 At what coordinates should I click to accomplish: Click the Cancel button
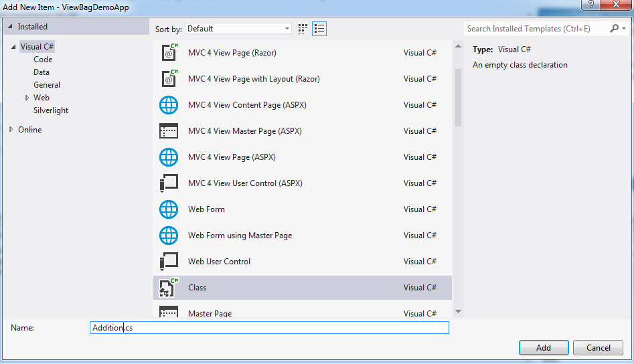coord(598,348)
